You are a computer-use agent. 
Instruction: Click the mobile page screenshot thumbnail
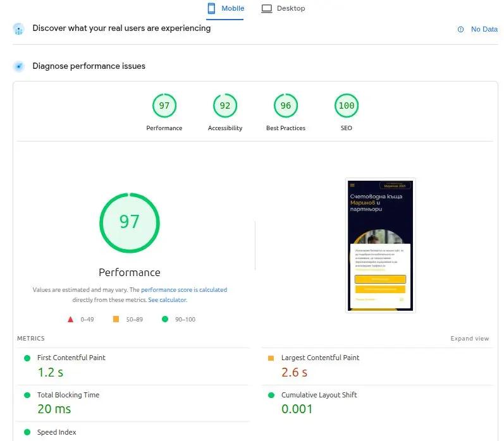click(381, 245)
